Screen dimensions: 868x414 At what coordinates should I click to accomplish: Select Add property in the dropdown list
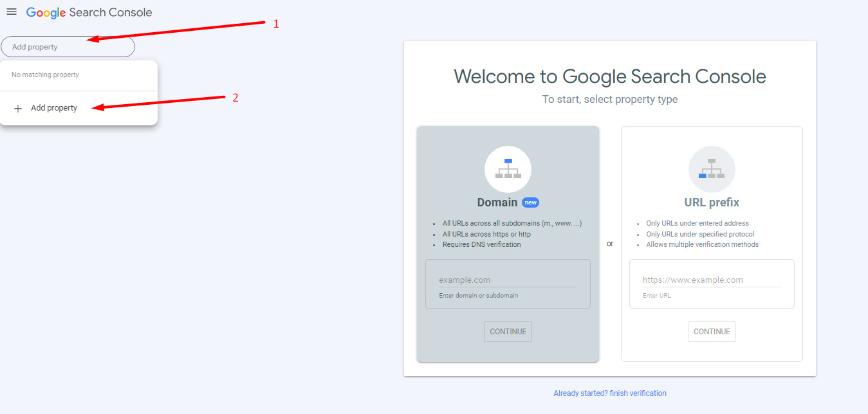click(78, 108)
